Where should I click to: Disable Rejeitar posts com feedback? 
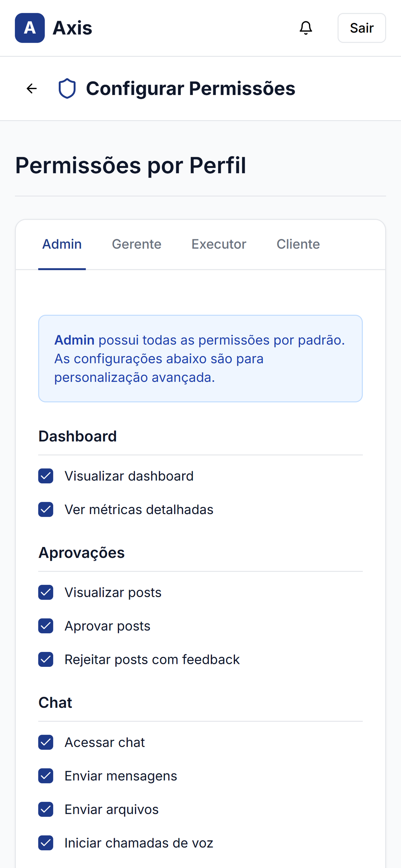pos(46,659)
